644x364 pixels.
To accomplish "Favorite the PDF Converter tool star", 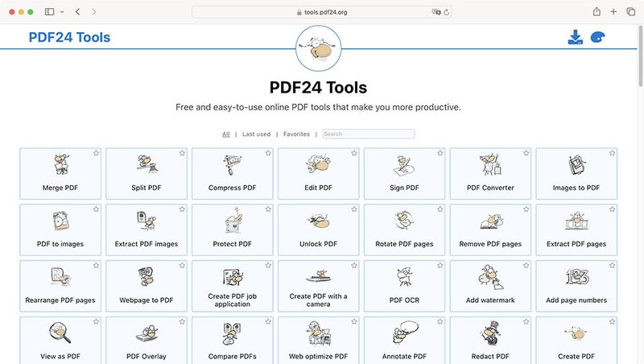I will pyautogui.click(x=526, y=153).
